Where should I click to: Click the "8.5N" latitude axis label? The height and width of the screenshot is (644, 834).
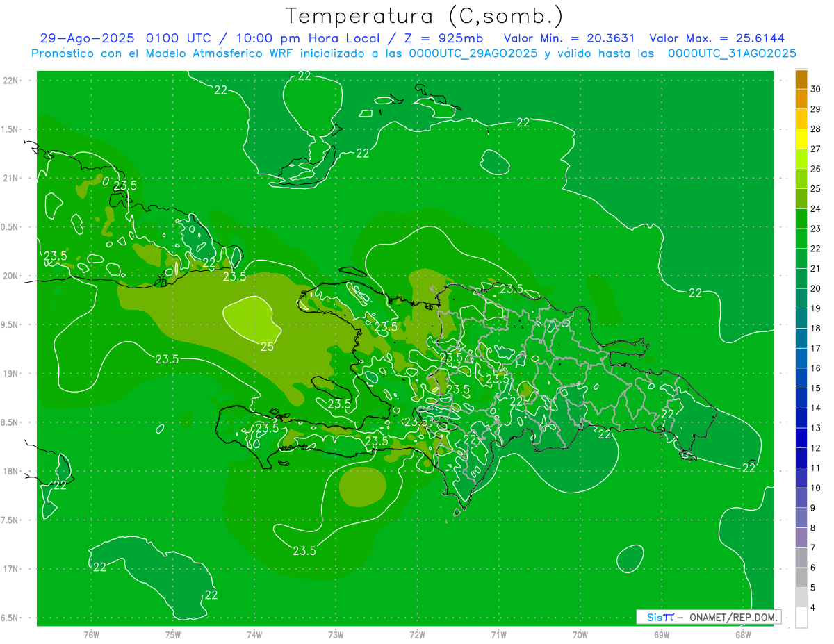[x=10, y=422]
